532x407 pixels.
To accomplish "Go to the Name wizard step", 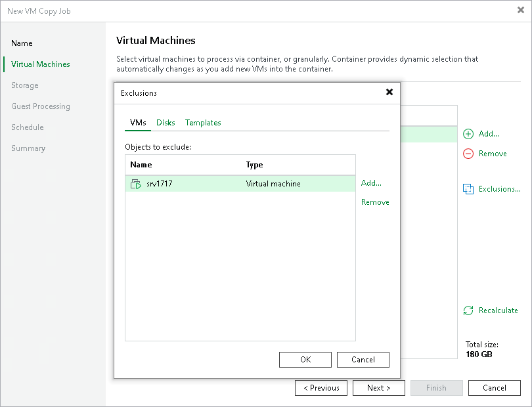I will [x=22, y=43].
